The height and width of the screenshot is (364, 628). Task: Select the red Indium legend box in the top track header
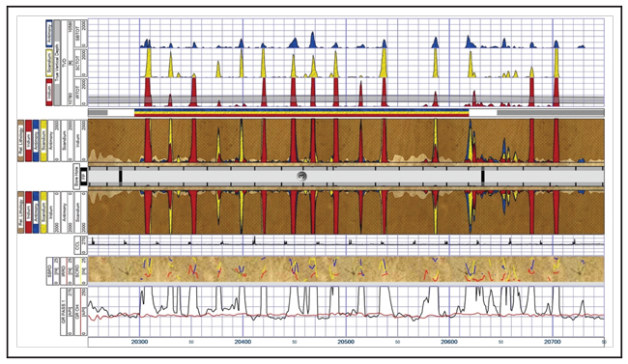click(49, 92)
